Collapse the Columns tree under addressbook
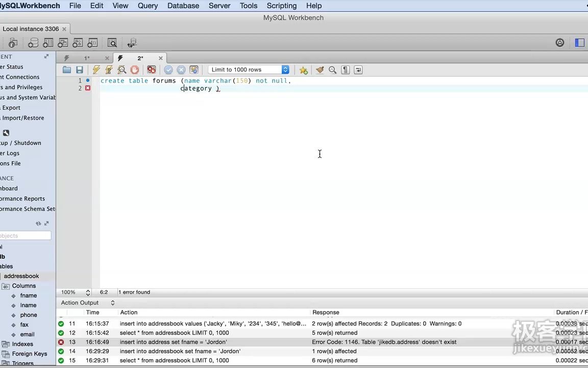 click(6, 286)
